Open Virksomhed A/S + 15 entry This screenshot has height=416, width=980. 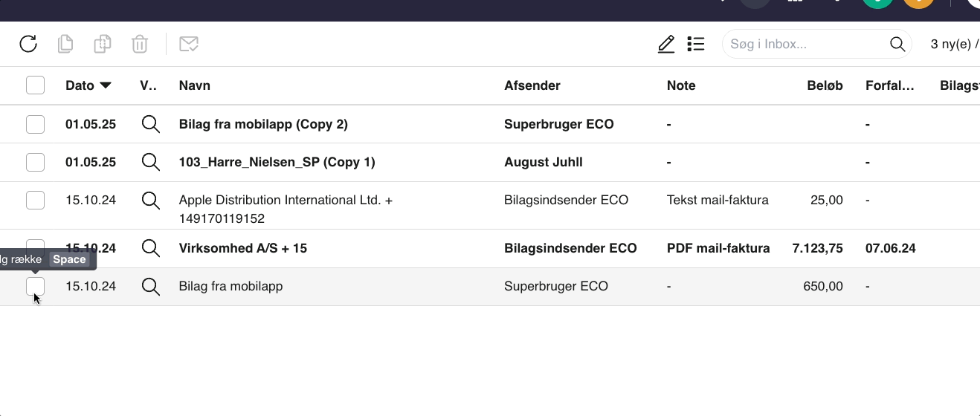[x=243, y=248]
